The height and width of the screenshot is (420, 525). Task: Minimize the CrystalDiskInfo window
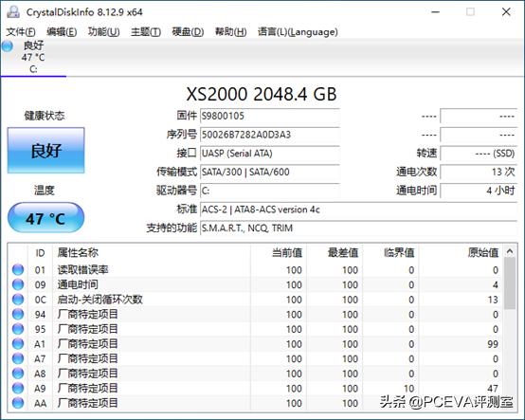pos(436,12)
